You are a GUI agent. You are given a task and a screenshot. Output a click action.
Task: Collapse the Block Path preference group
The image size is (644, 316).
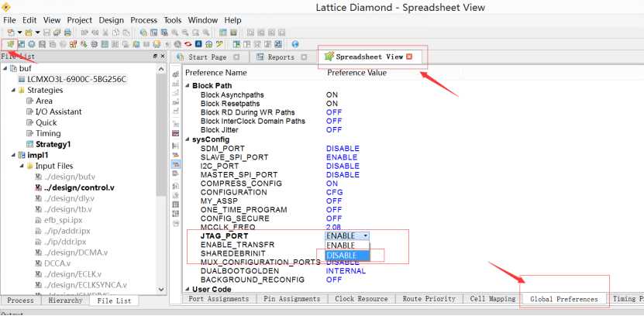click(x=188, y=86)
